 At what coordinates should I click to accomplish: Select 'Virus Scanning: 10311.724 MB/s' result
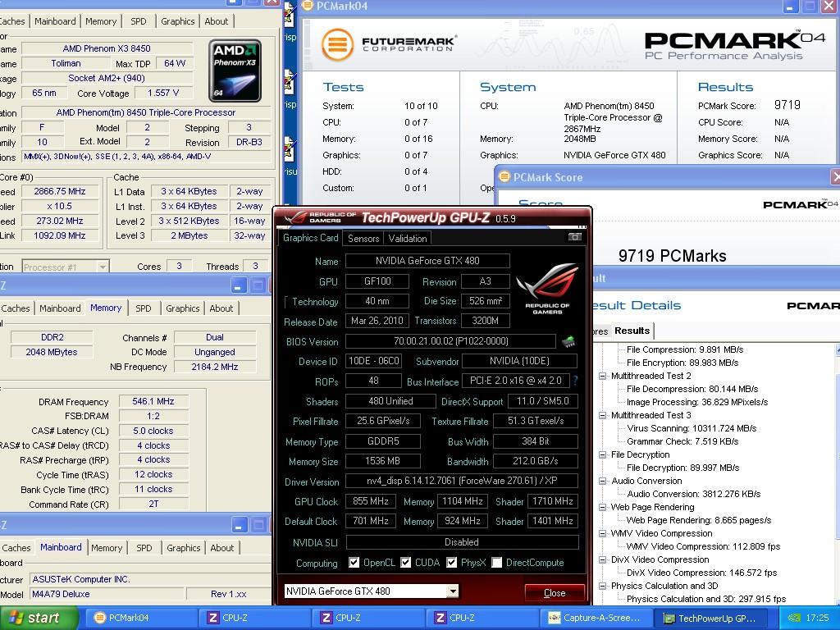[692, 428]
